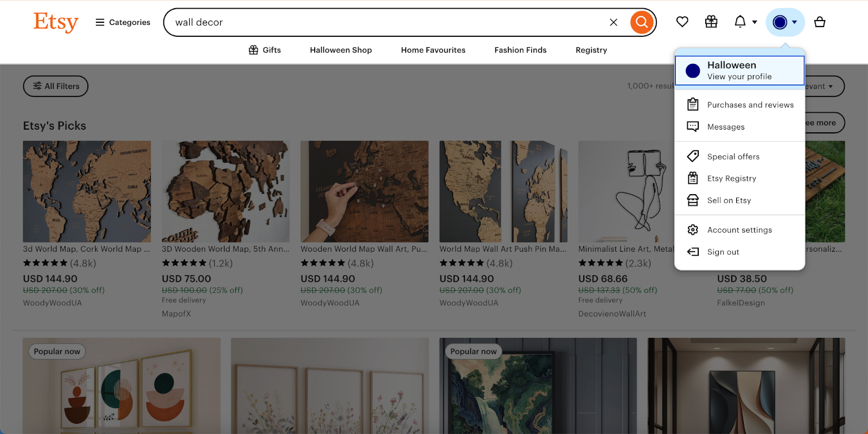The width and height of the screenshot is (868, 434).
Task: Click the orange search magnifier button
Action: click(642, 22)
